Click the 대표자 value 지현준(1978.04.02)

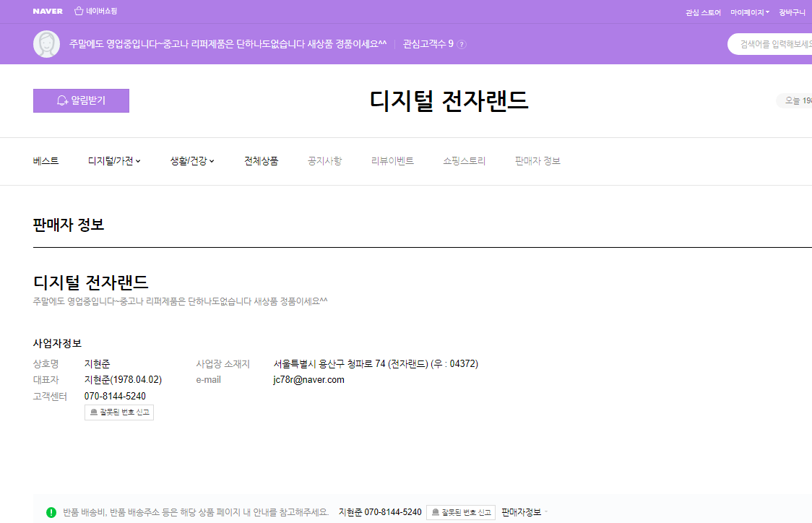point(123,379)
